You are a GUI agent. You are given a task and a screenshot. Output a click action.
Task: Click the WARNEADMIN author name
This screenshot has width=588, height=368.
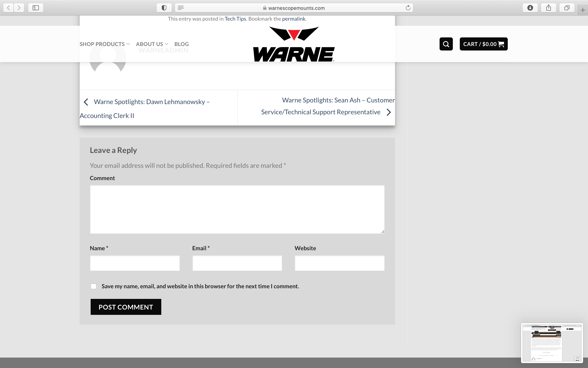[x=164, y=50]
